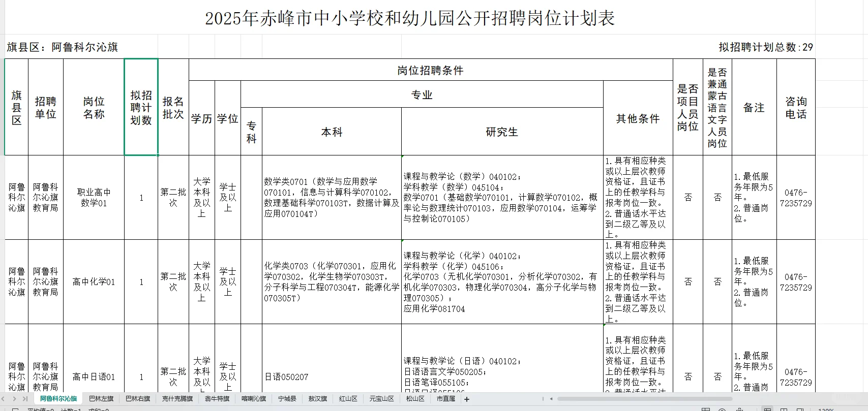868x411 pixels.
Task: Select the cell 拟招聘计划总数:29
Action: tap(766, 47)
